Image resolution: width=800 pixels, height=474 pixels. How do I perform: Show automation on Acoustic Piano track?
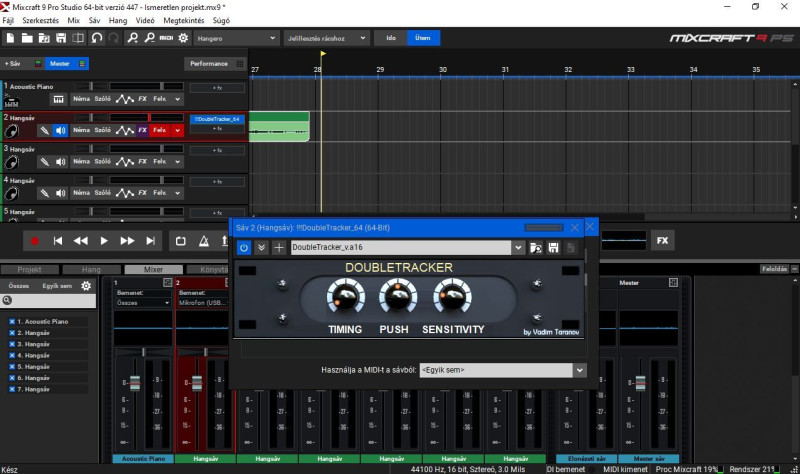point(124,99)
